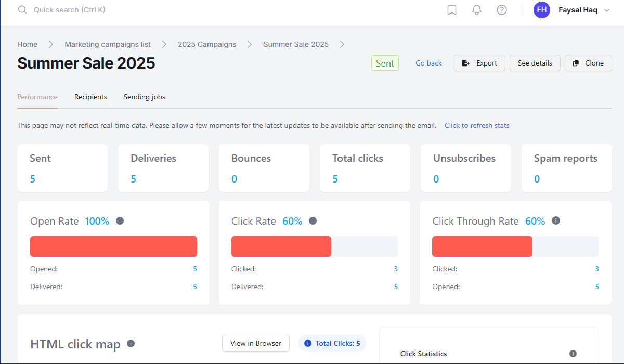
Task: Switch to the Recipients tab
Action: pyautogui.click(x=90, y=97)
